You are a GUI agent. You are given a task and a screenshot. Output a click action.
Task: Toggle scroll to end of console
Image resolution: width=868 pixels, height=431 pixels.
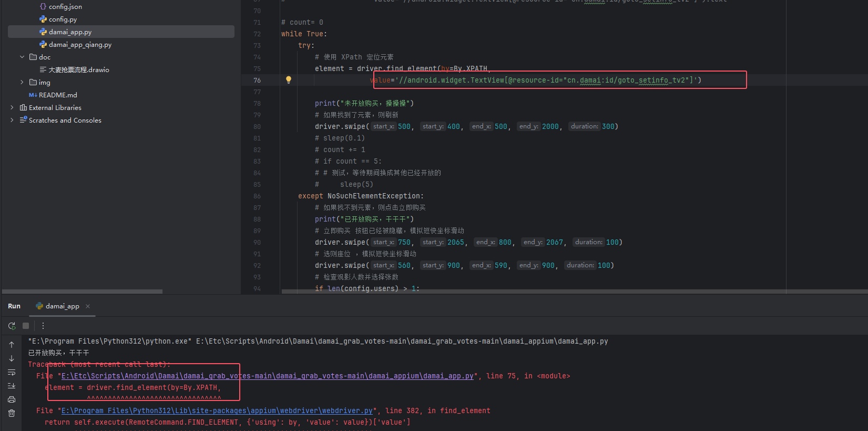pyautogui.click(x=12, y=386)
